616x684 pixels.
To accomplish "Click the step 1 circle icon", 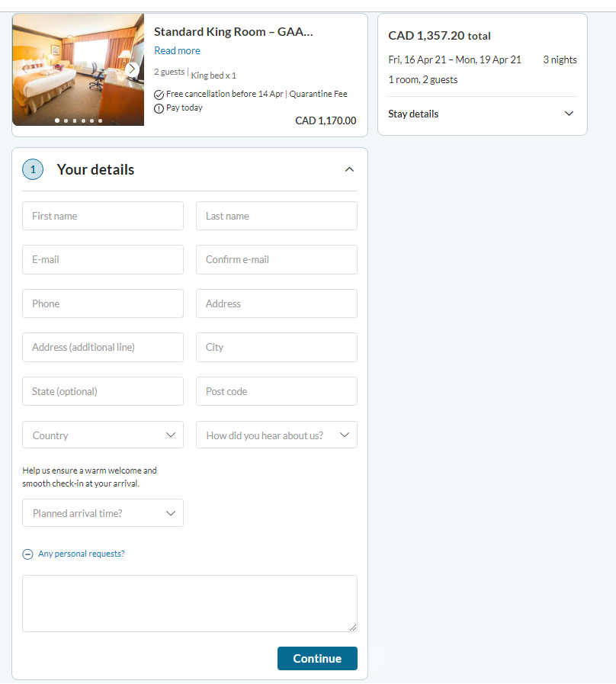I will (x=33, y=169).
